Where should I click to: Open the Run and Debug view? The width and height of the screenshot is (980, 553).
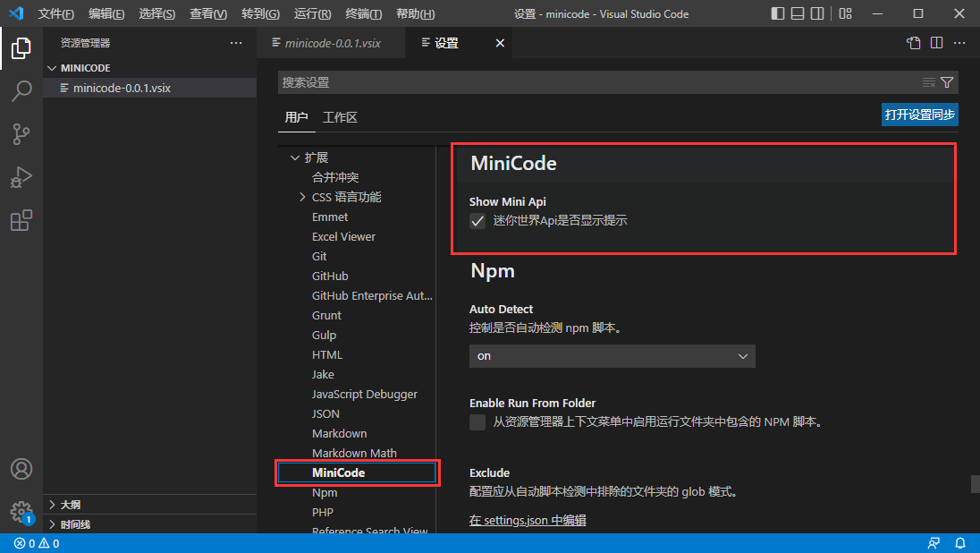click(21, 177)
